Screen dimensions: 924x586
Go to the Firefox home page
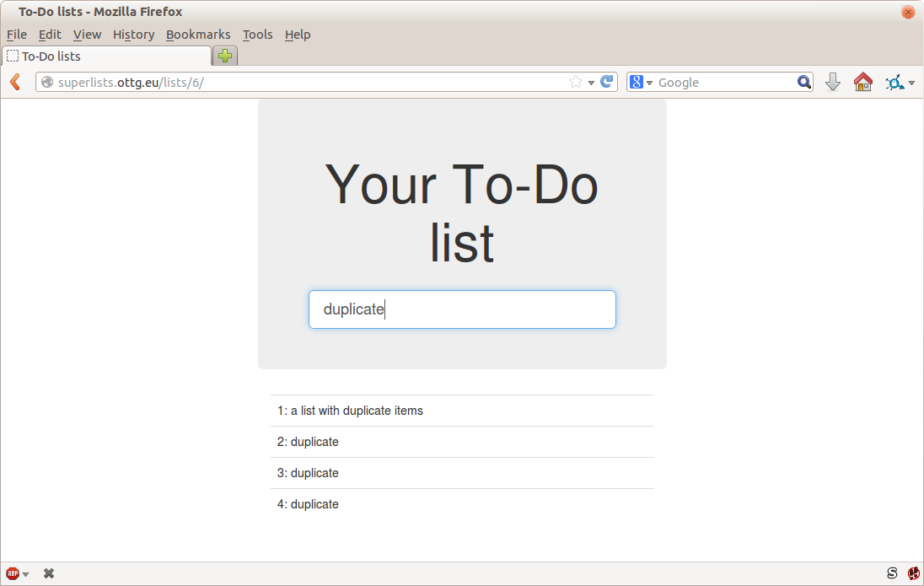(x=862, y=82)
